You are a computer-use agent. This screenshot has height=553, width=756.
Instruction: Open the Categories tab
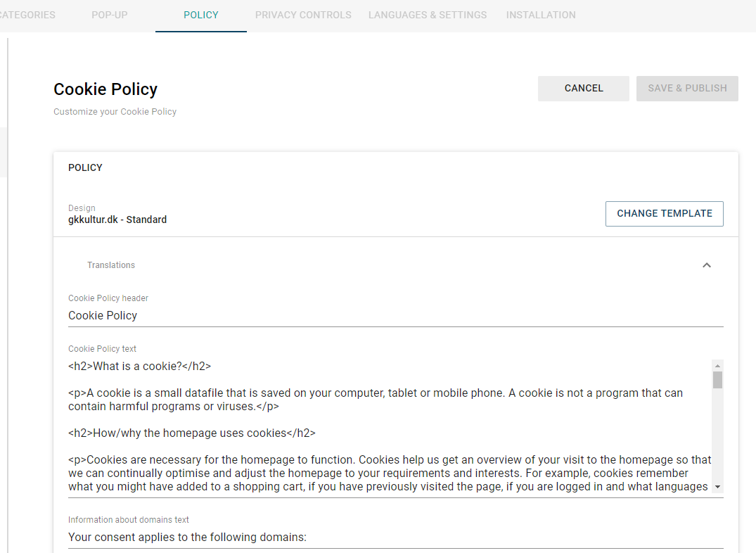[x=27, y=15]
